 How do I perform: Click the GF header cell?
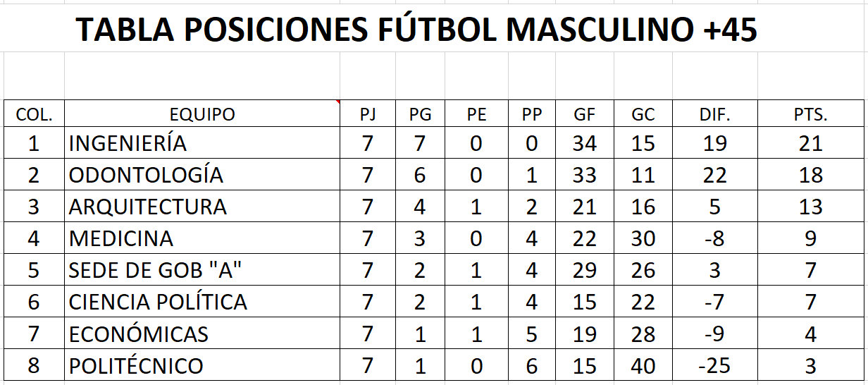pos(585,114)
